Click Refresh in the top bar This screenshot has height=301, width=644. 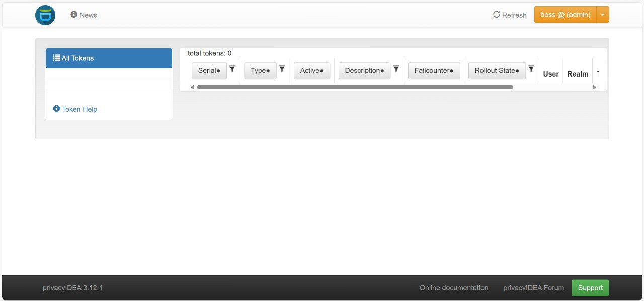(x=510, y=15)
